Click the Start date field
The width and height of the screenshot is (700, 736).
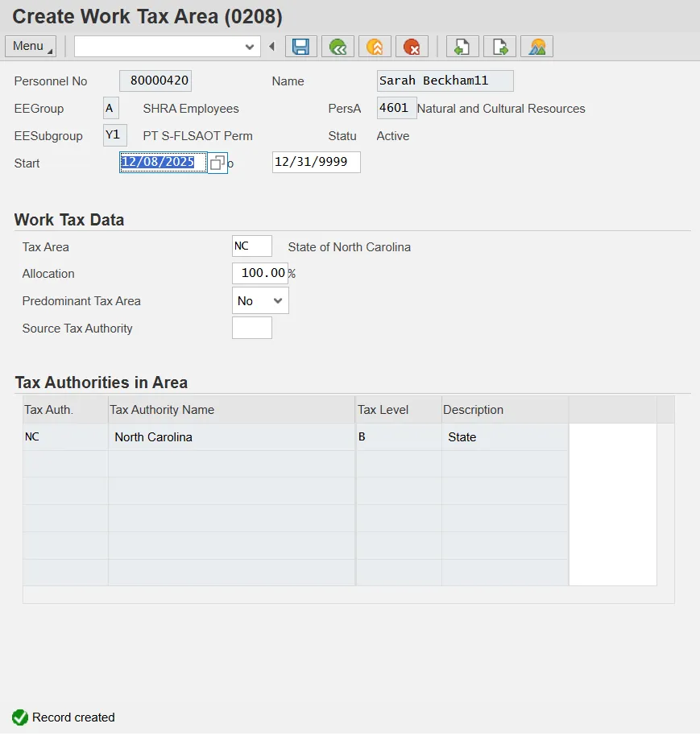[162, 163]
